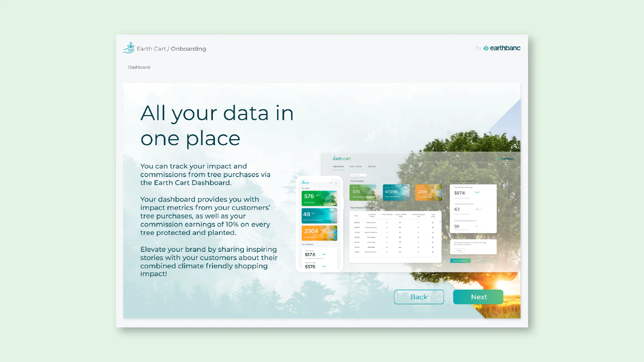Click the $57.6 value on the phone mockup
This screenshot has width=644, height=362.
tap(310, 255)
